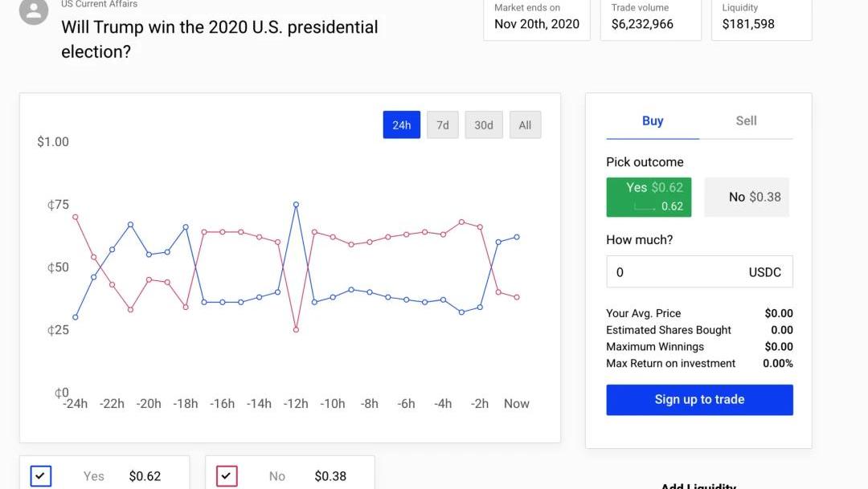868x489 pixels.
Task: Open the Sell tab
Action: click(x=746, y=121)
